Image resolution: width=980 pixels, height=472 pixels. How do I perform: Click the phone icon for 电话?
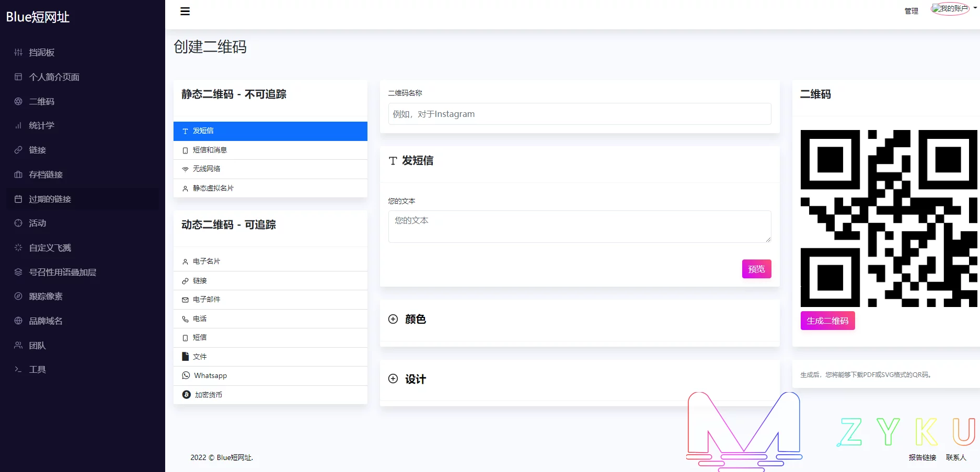(x=185, y=319)
